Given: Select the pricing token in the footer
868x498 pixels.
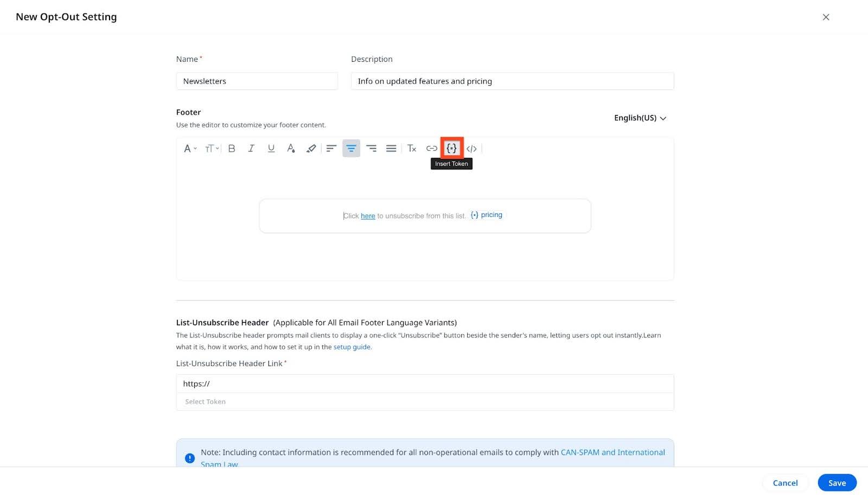Looking at the screenshot, I should coord(487,215).
